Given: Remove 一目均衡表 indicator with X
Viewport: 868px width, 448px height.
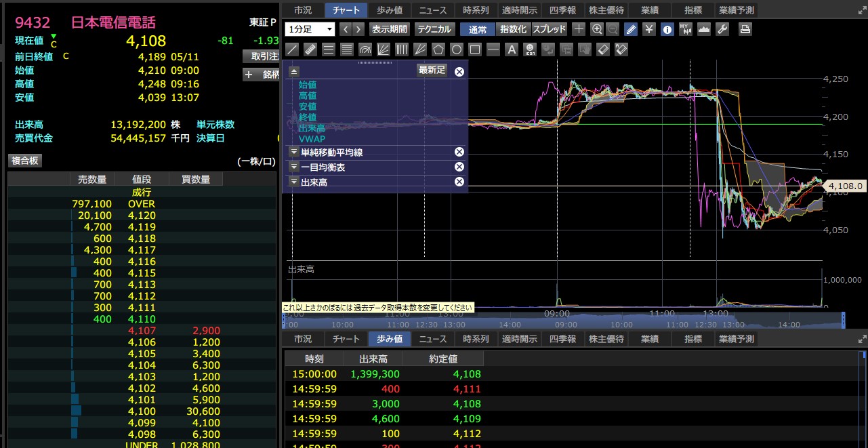Looking at the screenshot, I should pyautogui.click(x=459, y=167).
